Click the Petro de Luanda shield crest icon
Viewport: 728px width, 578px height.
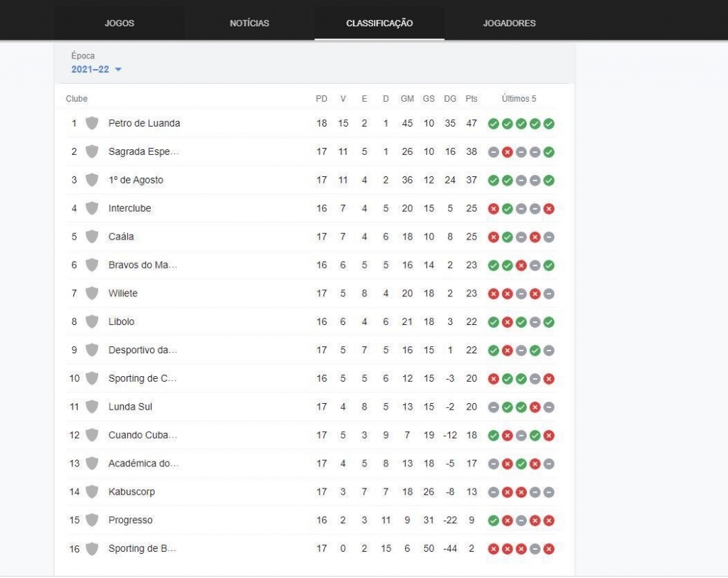coord(92,123)
